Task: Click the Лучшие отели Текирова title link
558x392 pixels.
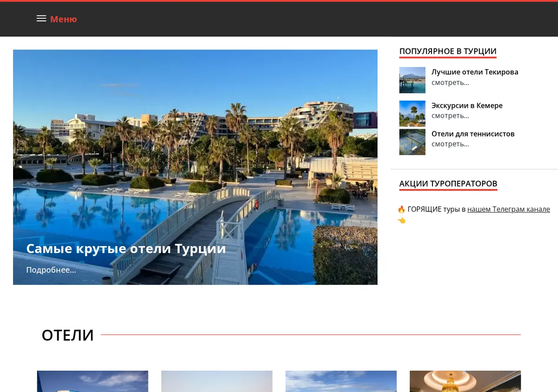Action: (475, 72)
